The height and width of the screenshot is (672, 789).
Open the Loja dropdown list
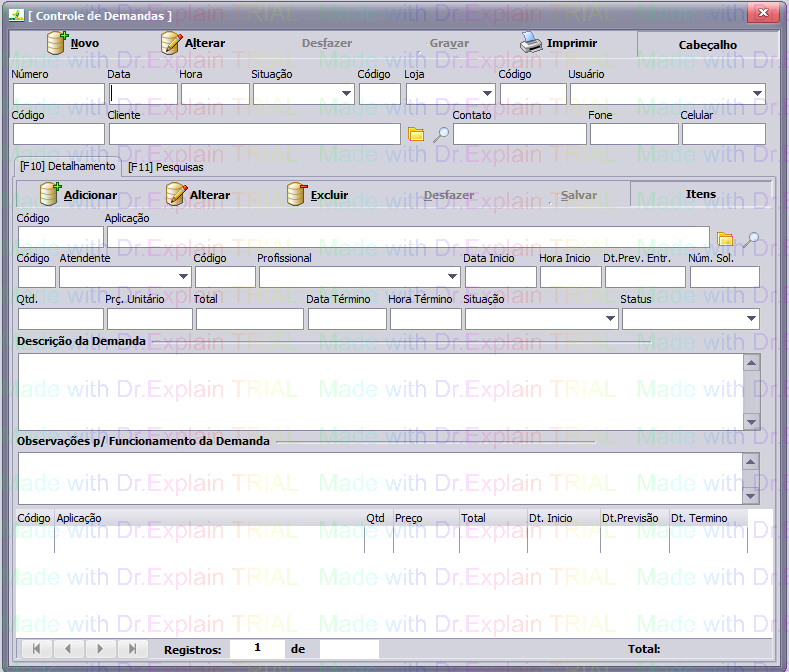[487, 94]
